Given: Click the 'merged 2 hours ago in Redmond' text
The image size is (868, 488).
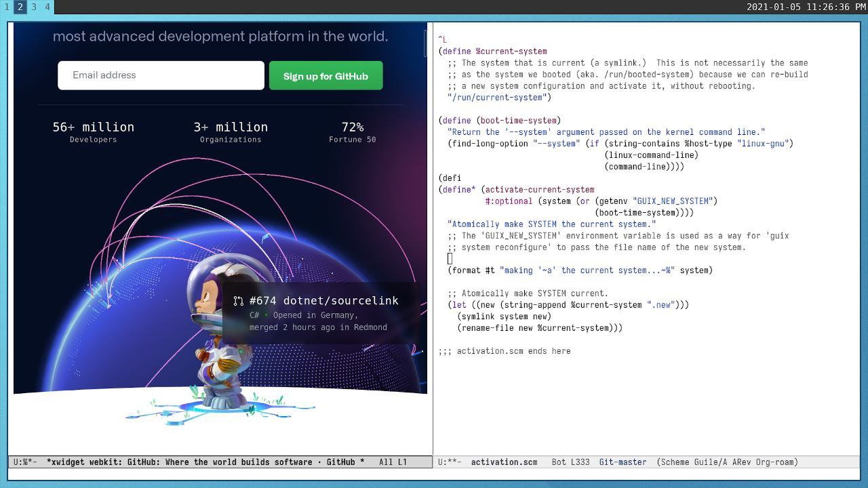Looking at the screenshot, I should [318, 327].
